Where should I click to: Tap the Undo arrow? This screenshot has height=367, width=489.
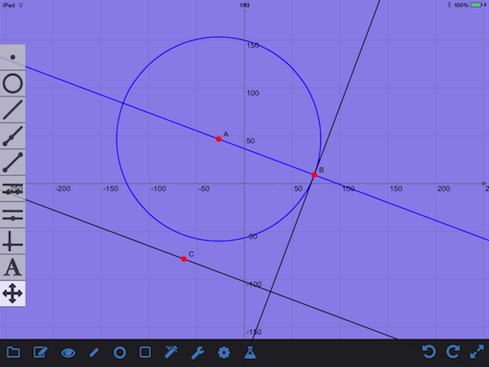(x=429, y=352)
